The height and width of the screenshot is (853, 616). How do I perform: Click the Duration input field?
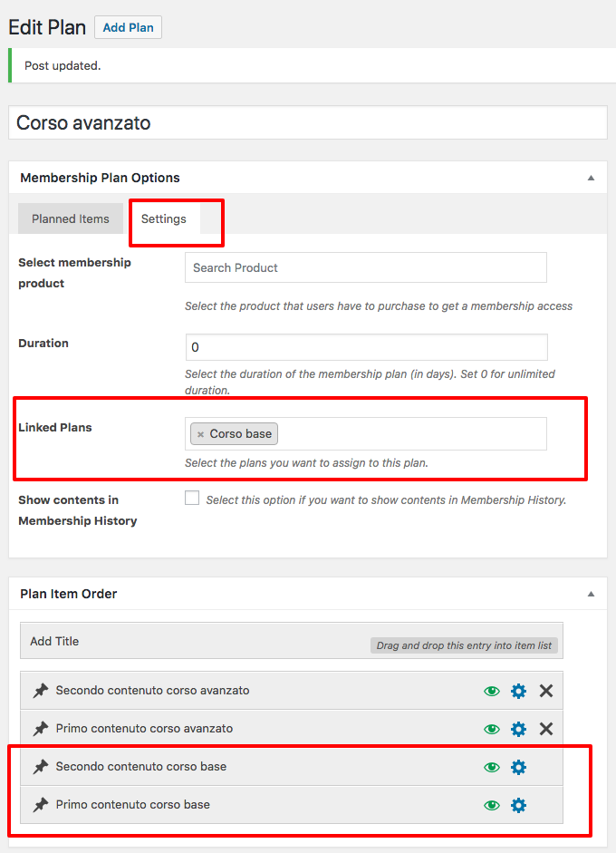[x=367, y=347]
